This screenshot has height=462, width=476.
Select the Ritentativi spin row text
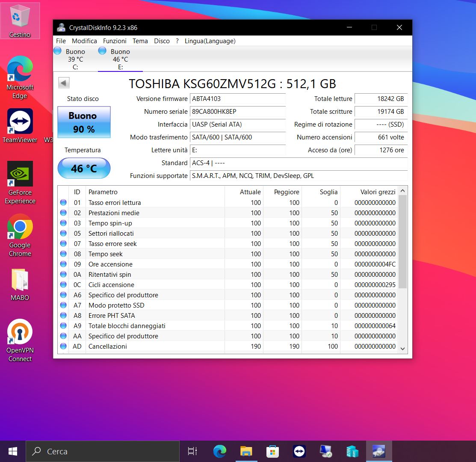109,274
